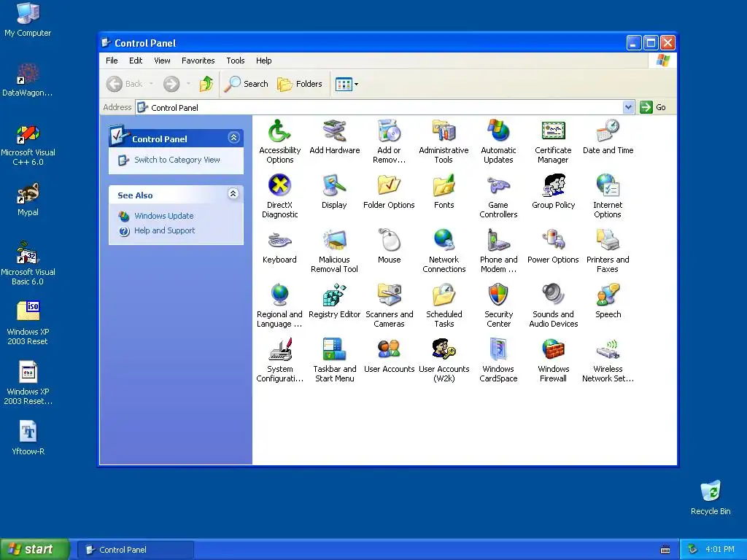The width and height of the screenshot is (747, 560).
Task: Click Switch to Category View link
Action: [x=177, y=160]
